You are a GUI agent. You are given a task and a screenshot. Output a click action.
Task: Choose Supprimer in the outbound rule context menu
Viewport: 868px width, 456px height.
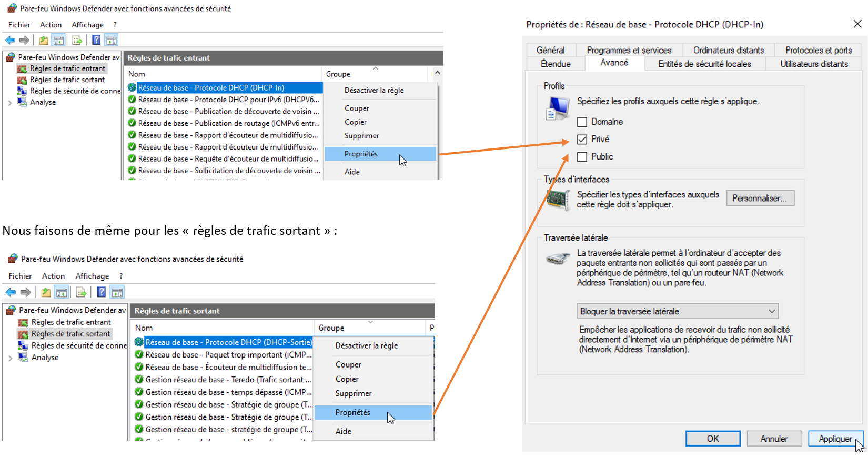pyautogui.click(x=373, y=393)
